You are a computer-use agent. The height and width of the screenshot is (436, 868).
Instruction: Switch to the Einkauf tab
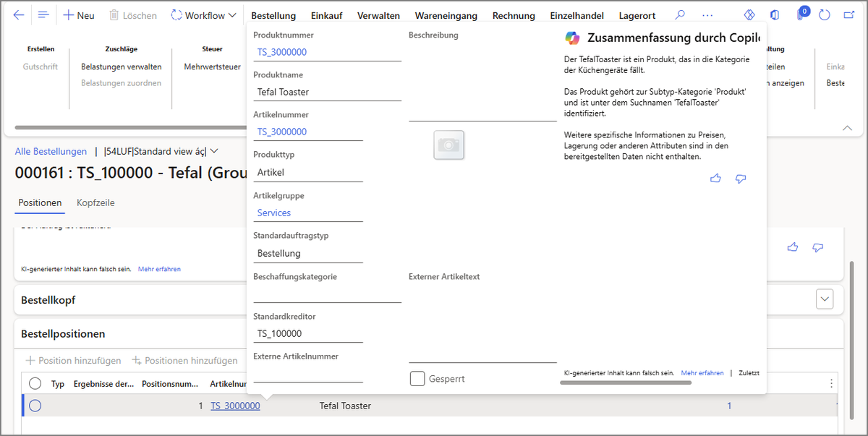tap(327, 15)
